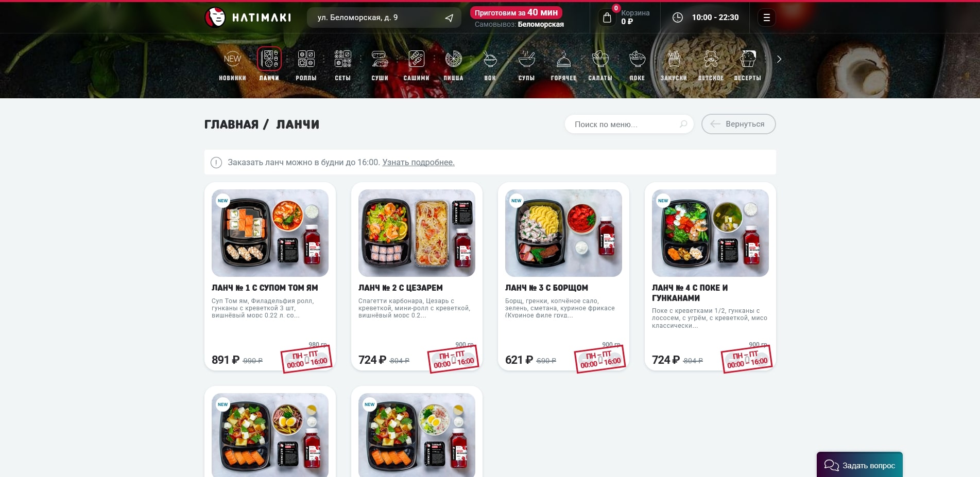Click the Hatimaki logo
The height and width of the screenshot is (477, 980).
248,17
